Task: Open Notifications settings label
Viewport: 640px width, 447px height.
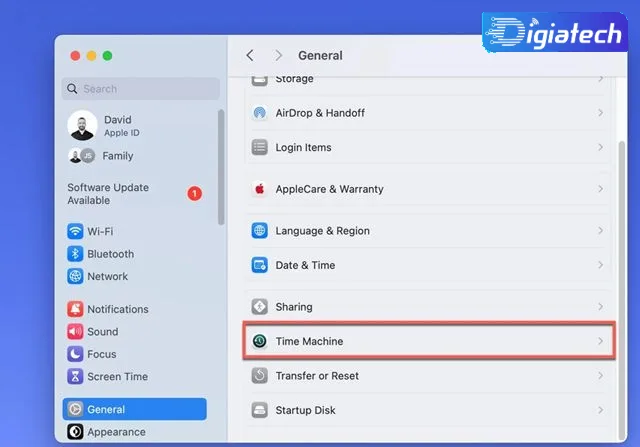Action: 118,309
